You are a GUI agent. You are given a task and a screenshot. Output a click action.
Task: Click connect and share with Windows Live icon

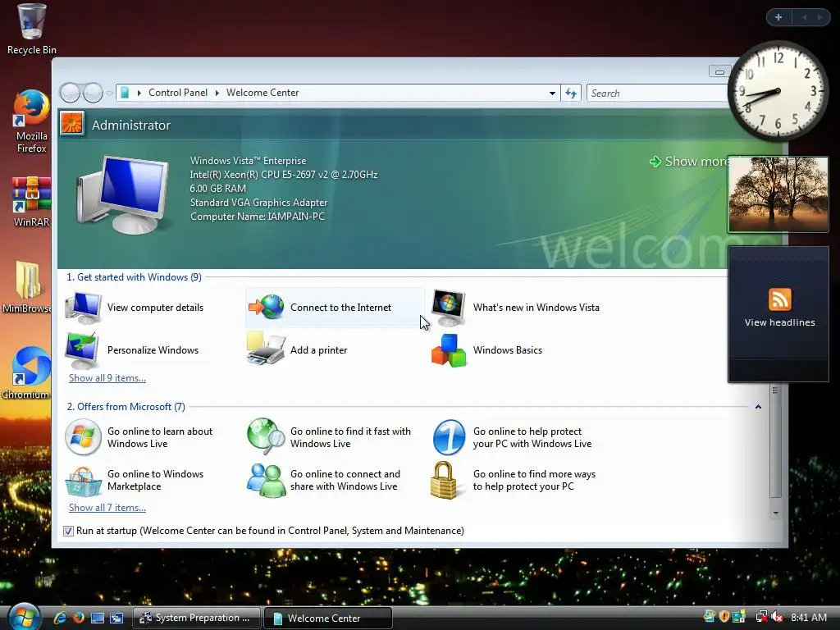click(x=266, y=481)
